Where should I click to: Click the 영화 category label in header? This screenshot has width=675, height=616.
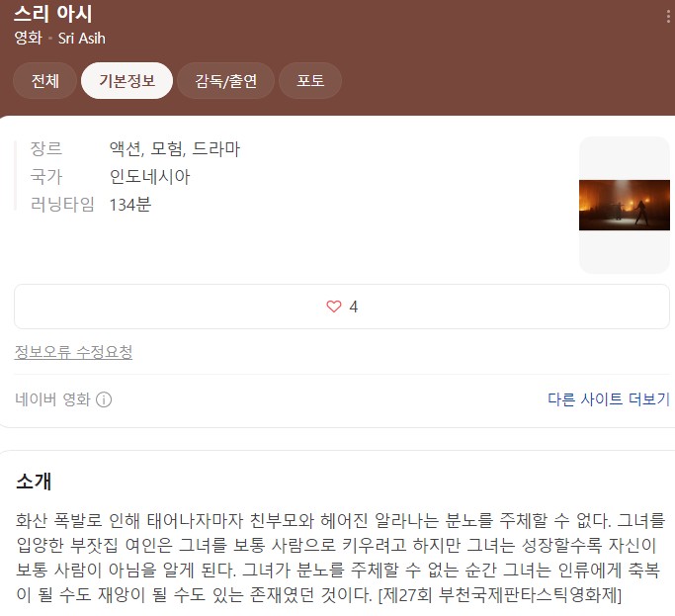pyautogui.click(x=28, y=38)
